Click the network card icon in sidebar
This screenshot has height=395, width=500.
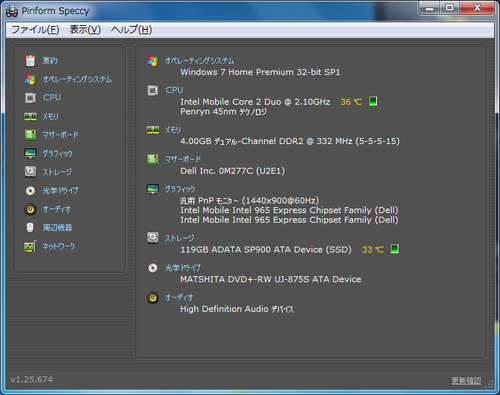coord(30,247)
